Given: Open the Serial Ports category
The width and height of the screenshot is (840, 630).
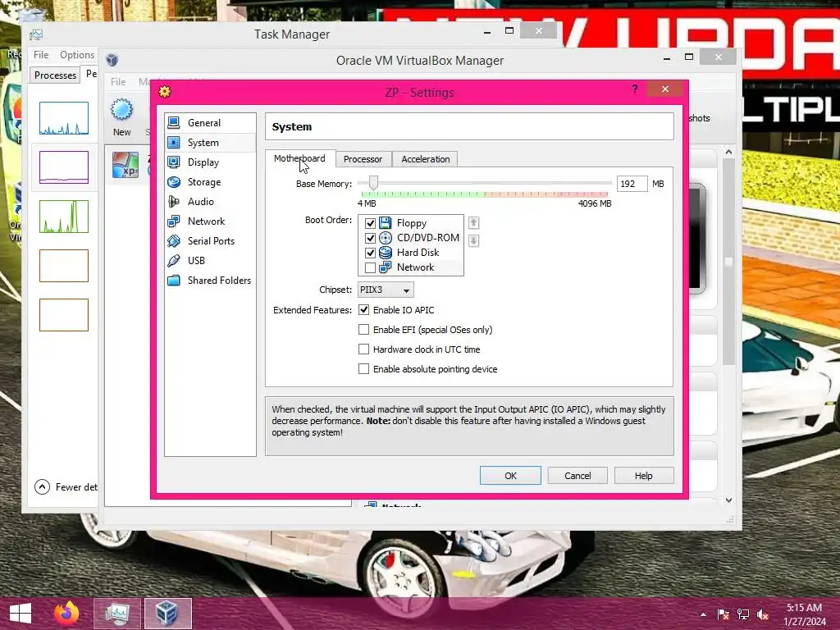Looking at the screenshot, I should 209,241.
